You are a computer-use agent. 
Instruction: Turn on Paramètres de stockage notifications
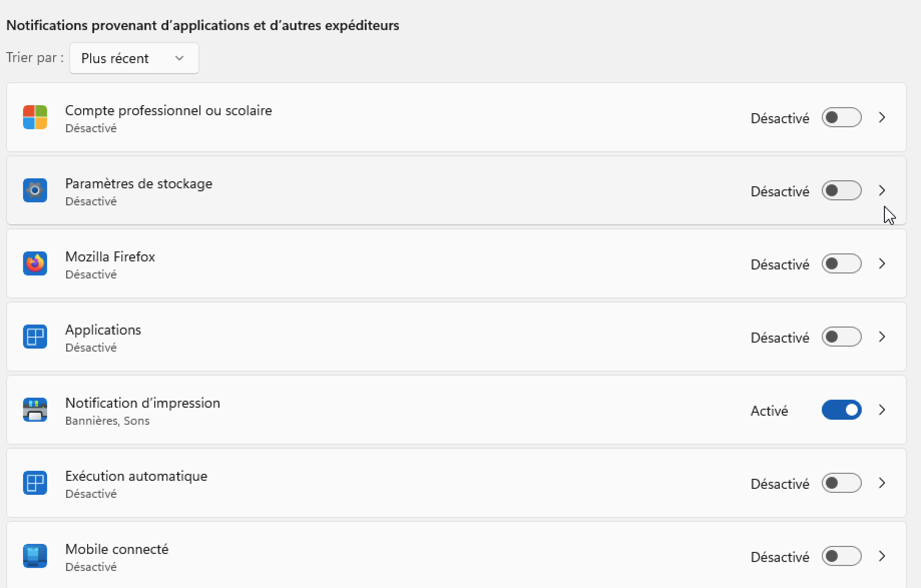coord(841,190)
